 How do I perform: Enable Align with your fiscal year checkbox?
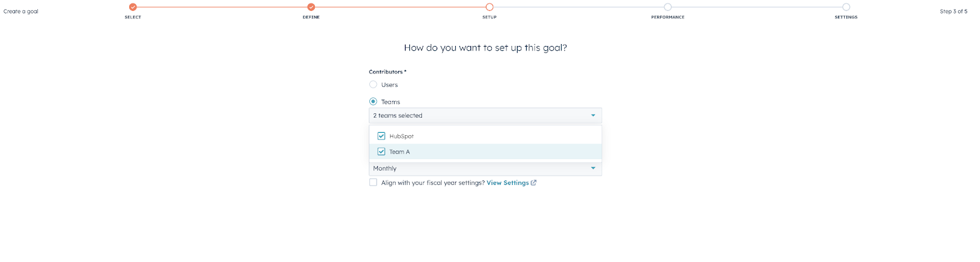[x=373, y=182]
